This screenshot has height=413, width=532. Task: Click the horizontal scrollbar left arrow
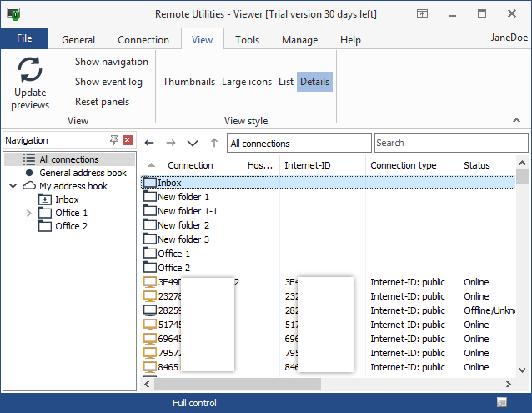coord(147,384)
